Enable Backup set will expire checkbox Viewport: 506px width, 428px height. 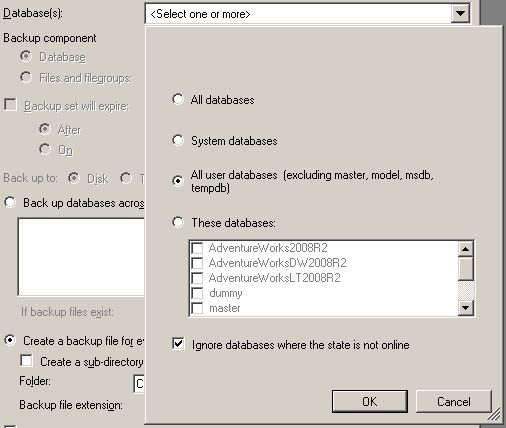10,105
